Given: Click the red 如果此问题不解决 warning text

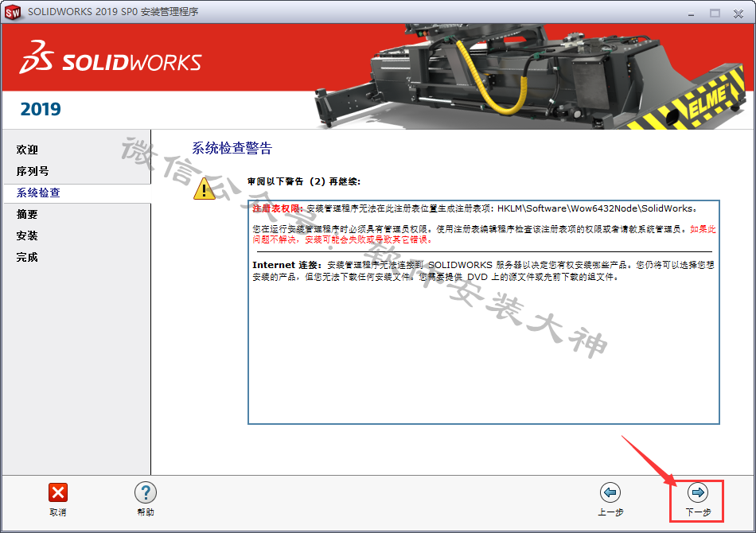Looking at the screenshot, I should click(484, 234).
